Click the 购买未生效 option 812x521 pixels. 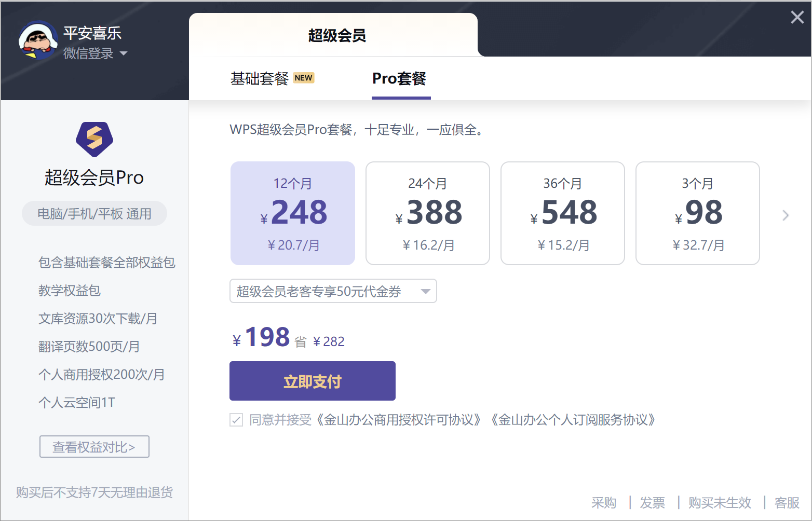(x=720, y=502)
